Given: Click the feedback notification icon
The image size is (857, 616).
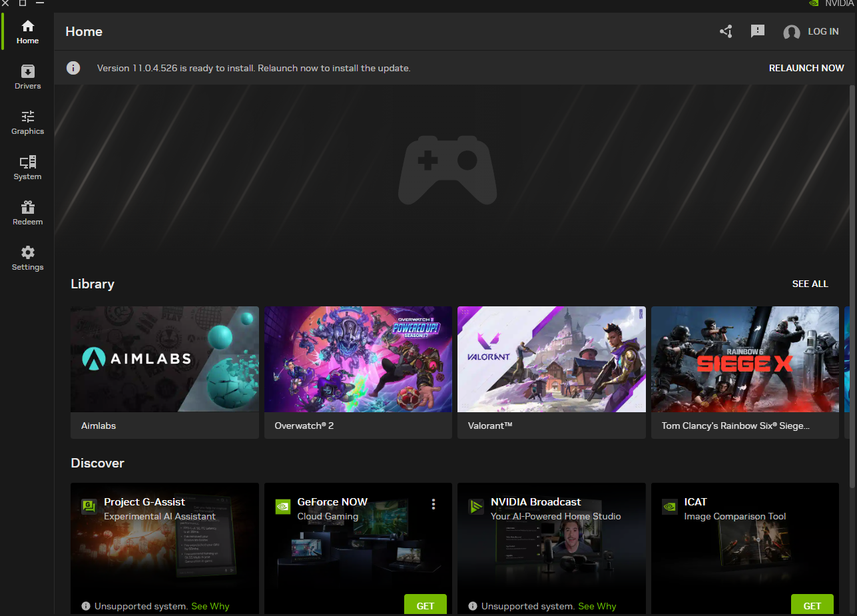Looking at the screenshot, I should point(758,31).
